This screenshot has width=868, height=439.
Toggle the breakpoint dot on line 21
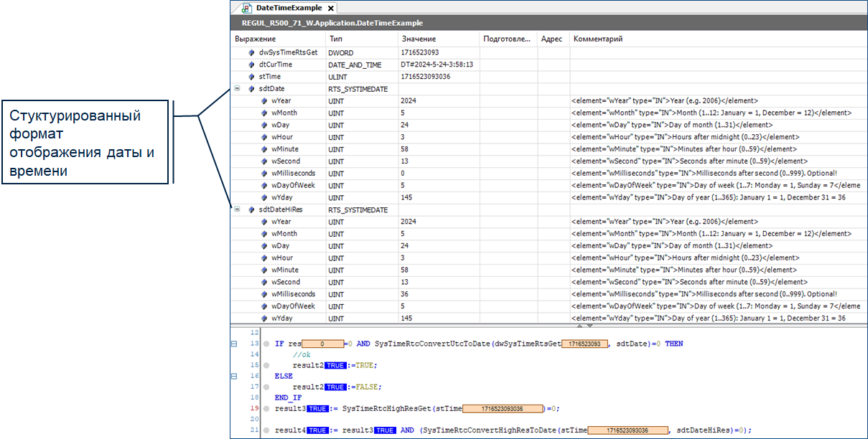point(266,430)
